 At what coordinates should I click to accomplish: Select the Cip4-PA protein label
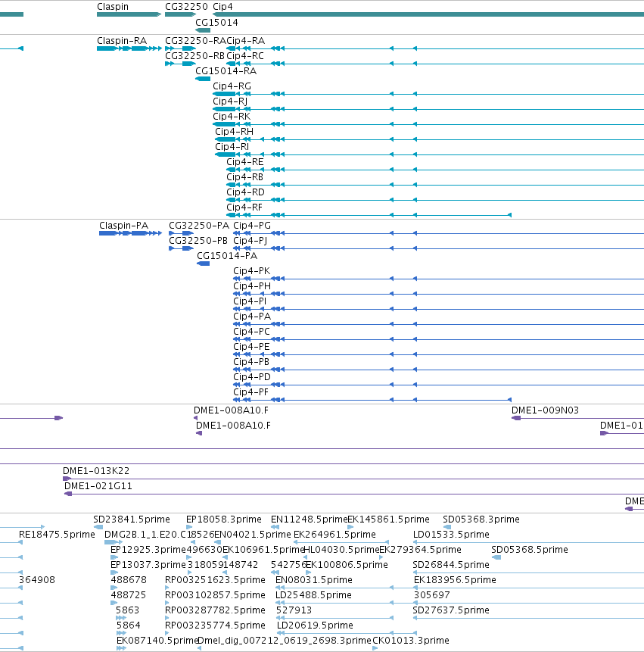coord(252,317)
